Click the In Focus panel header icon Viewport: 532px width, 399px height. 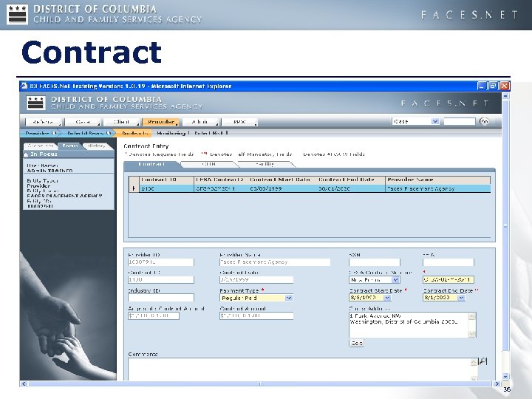click(x=26, y=154)
